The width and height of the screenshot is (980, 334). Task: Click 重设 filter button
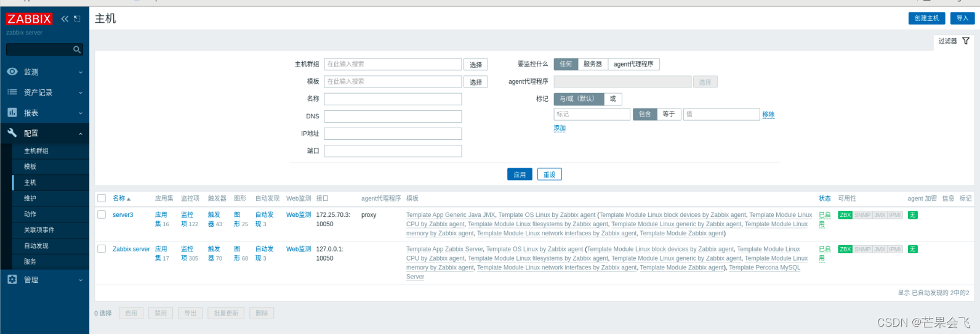pos(549,174)
